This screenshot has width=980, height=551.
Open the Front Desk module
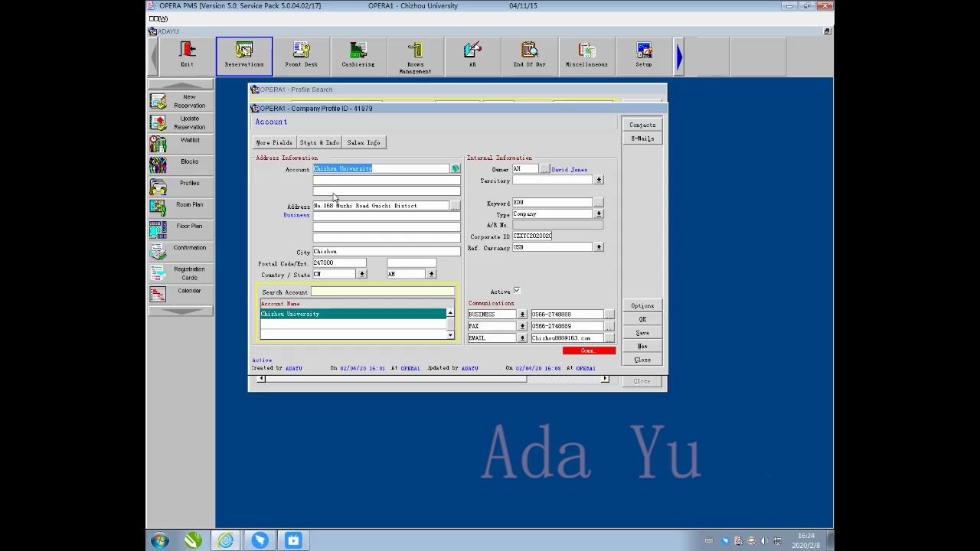point(301,57)
